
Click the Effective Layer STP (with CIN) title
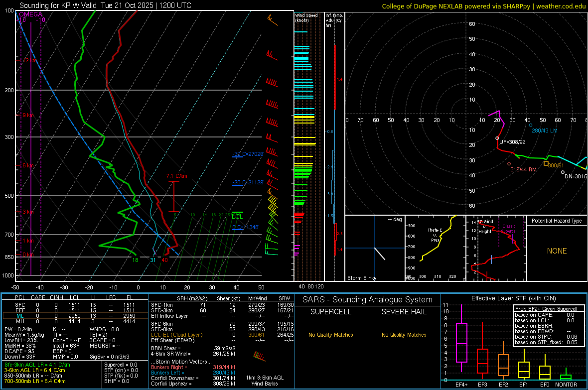click(513, 298)
